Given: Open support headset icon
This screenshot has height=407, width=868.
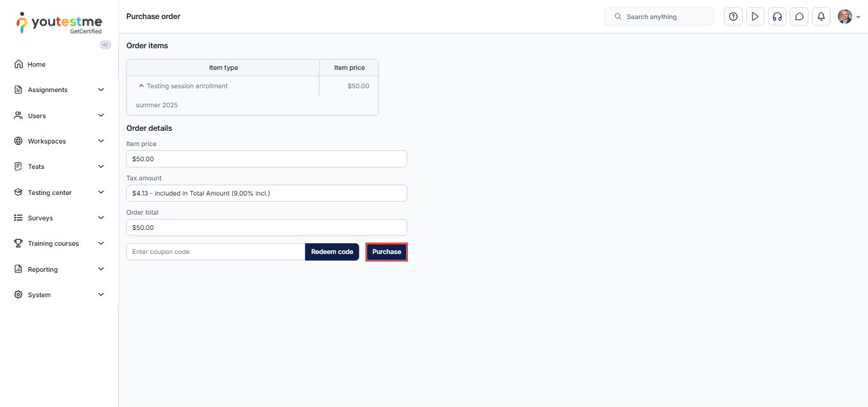Looking at the screenshot, I should tap(777, 17).
